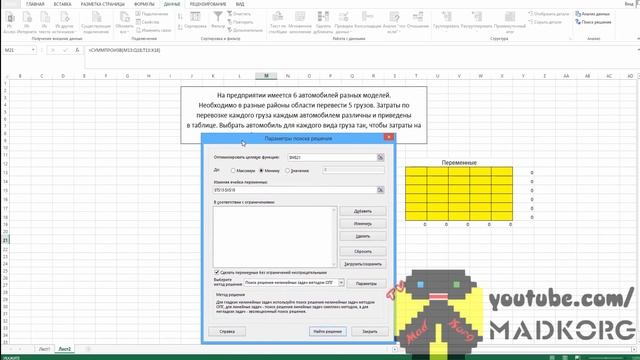The image size is (640, 360).
Task: Click Show Detail (Отобразить детали)
Action: [x=549, y=14]
